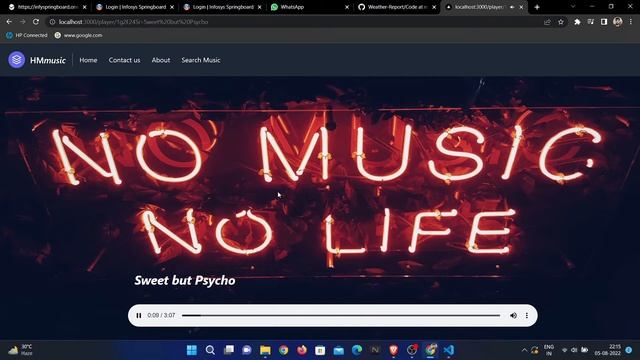Open Task View on taskbar
Screen dimensions: 640x360
(229, 350)
